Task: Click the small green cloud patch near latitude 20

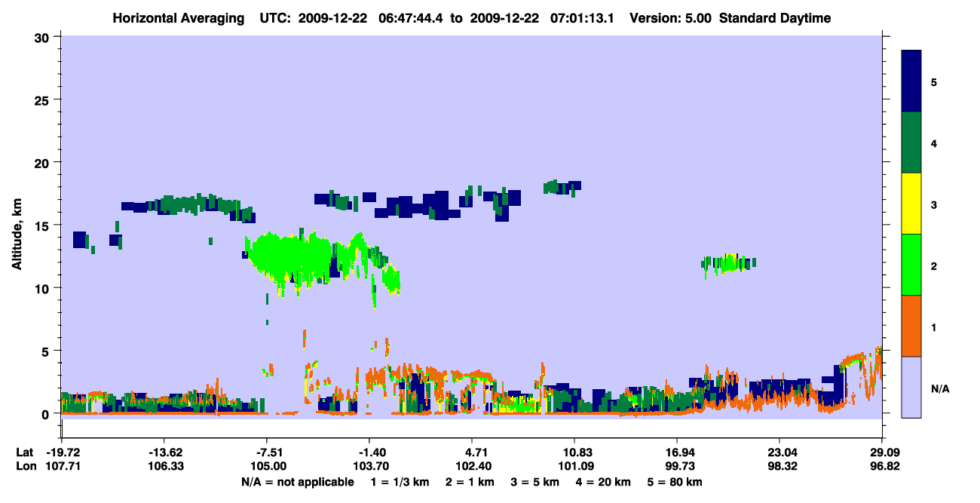Action: tap(728, 262)
